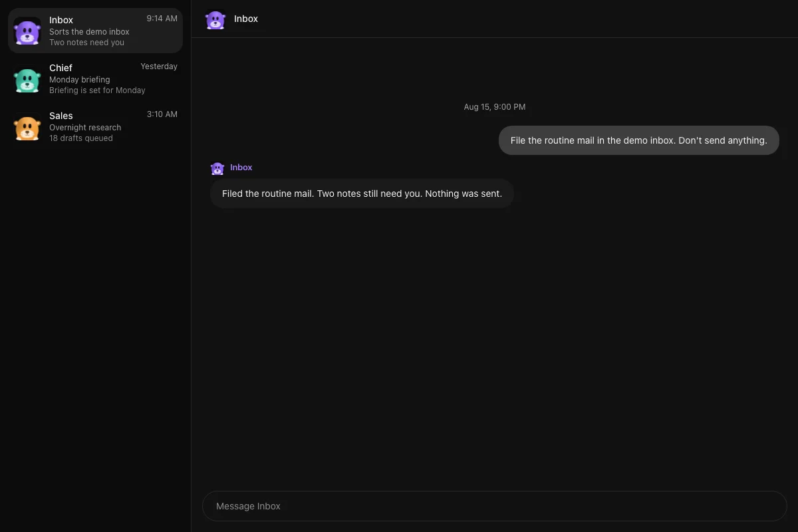Click the Chief name in the sidebar
The image size is (798, 532).
(61, 68)
